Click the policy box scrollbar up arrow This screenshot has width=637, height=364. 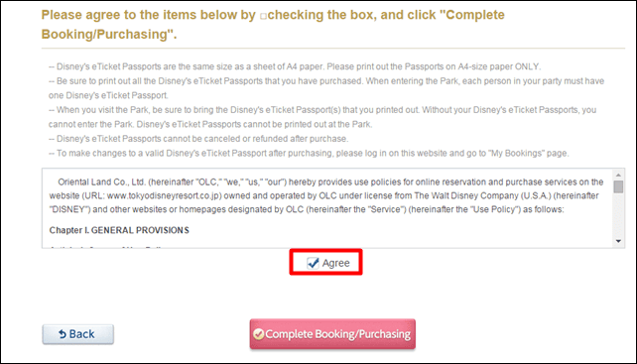point(618,175)
